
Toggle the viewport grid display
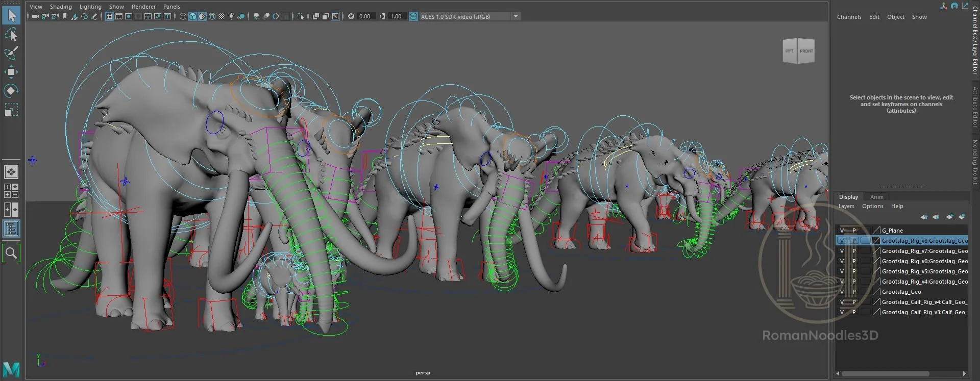click(x=109, y=16)
